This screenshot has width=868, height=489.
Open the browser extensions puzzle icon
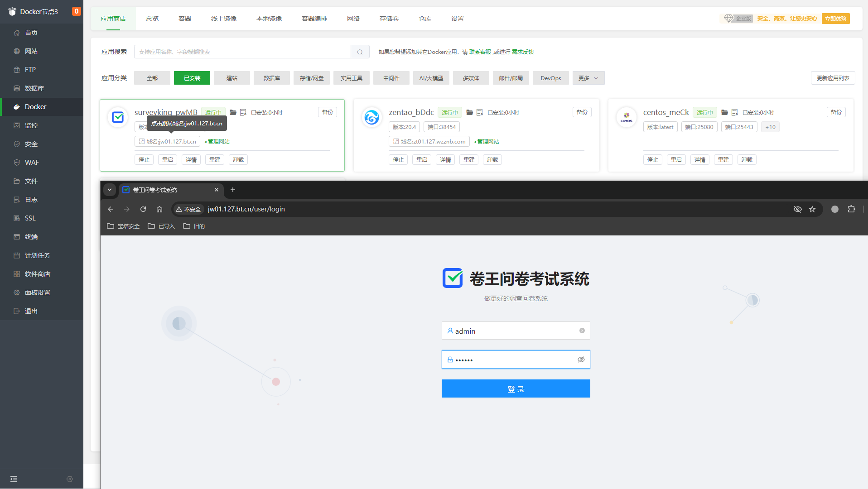pyautogui.click(x=852, y=209)
